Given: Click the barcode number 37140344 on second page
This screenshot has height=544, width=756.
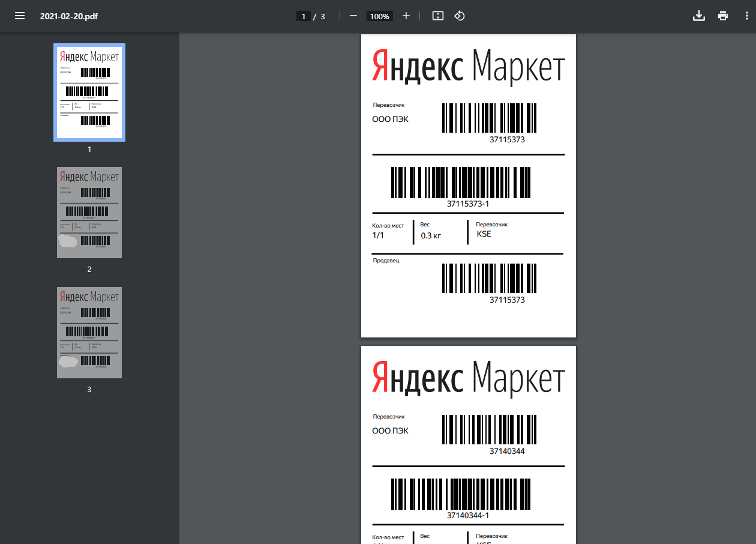Looking at the screenshot, I should click(x=507, y=451).
